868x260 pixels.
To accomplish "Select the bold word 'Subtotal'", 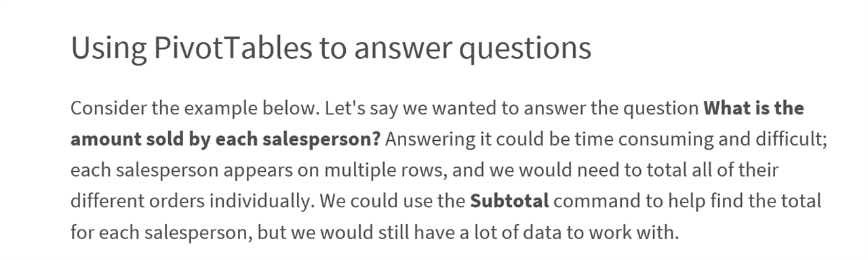I will (x=509, y=201).
